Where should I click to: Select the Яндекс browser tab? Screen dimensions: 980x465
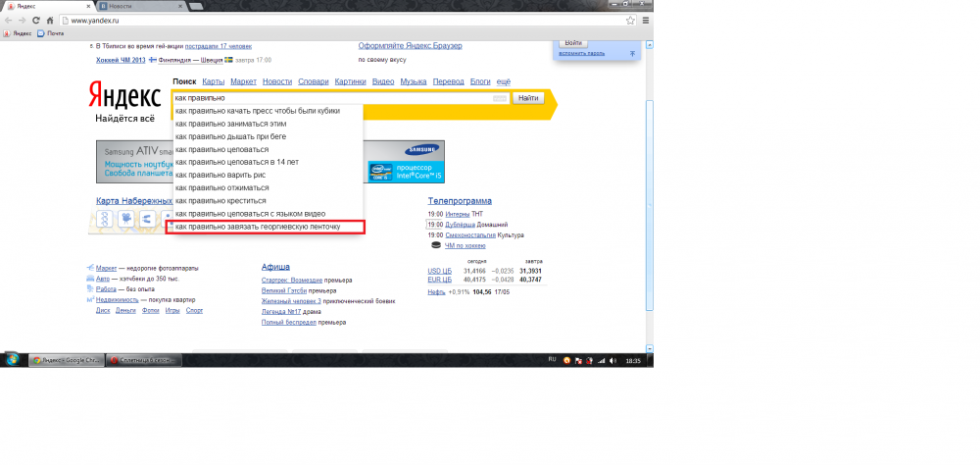(x=47, y=6)
